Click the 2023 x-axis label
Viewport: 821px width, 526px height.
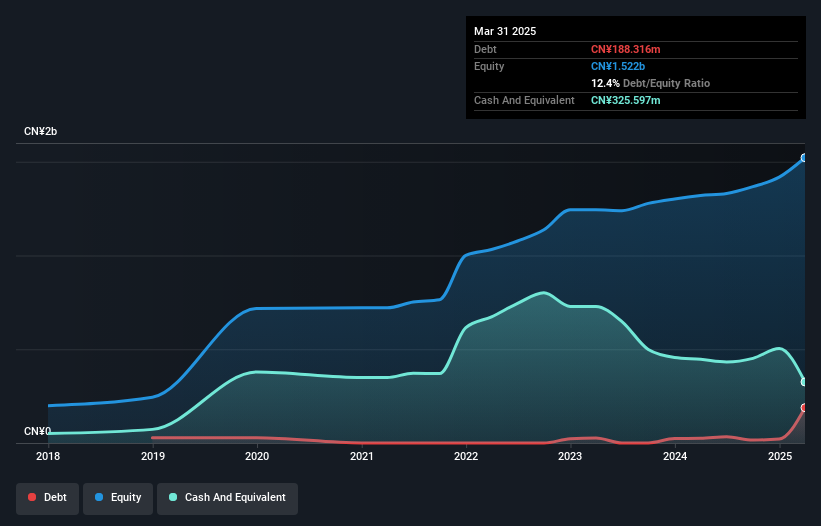570,456
